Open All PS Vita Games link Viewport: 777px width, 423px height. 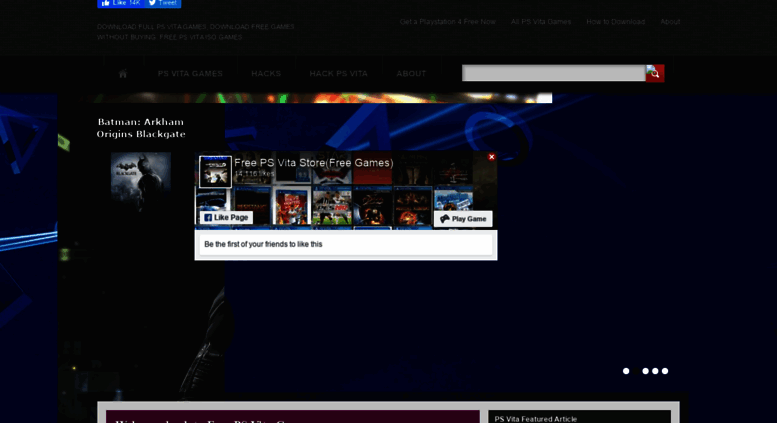pyautogui.click(x=541, y=22)
